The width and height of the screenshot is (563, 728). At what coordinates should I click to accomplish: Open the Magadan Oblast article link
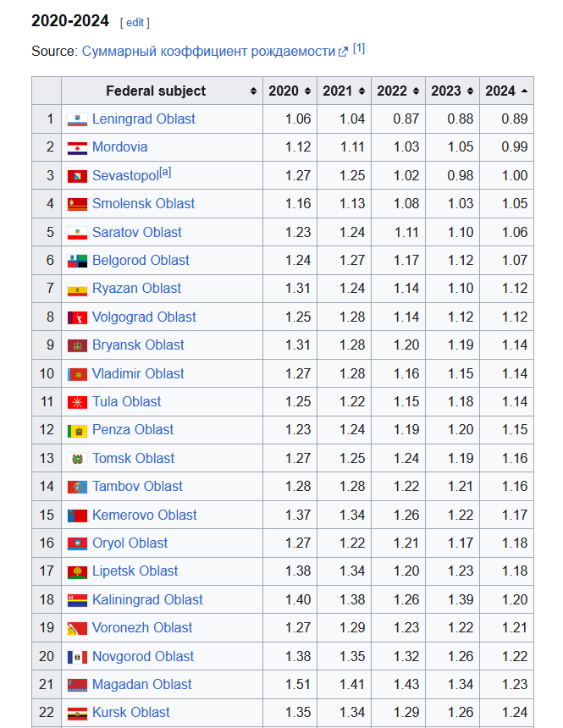tap(141, 684)
